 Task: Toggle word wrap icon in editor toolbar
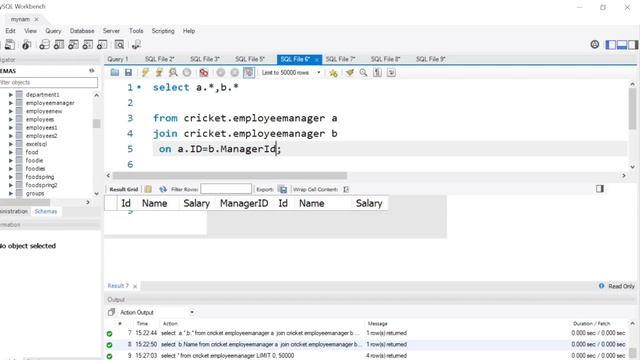[391, 73]
